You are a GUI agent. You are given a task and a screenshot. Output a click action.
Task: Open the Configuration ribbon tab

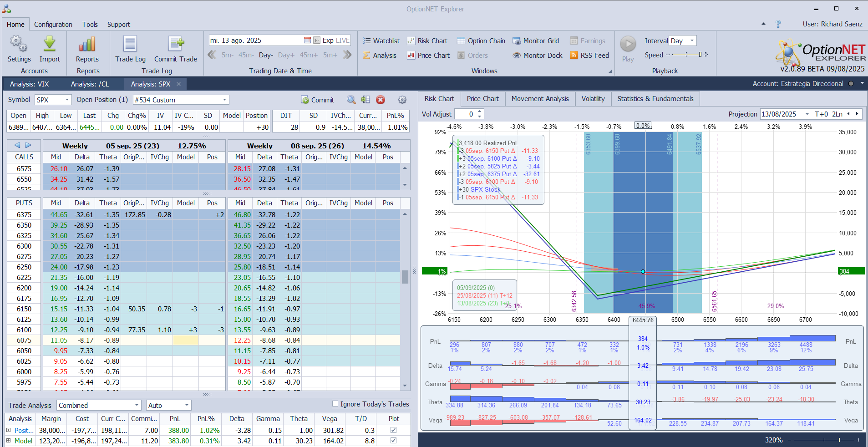pyautogui.click(x=53, y=25)
